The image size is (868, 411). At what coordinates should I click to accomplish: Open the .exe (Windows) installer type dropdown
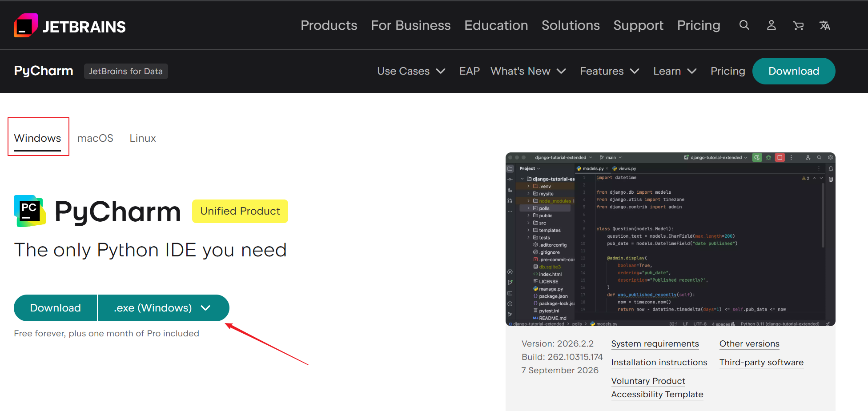click(x=163, y=308)
